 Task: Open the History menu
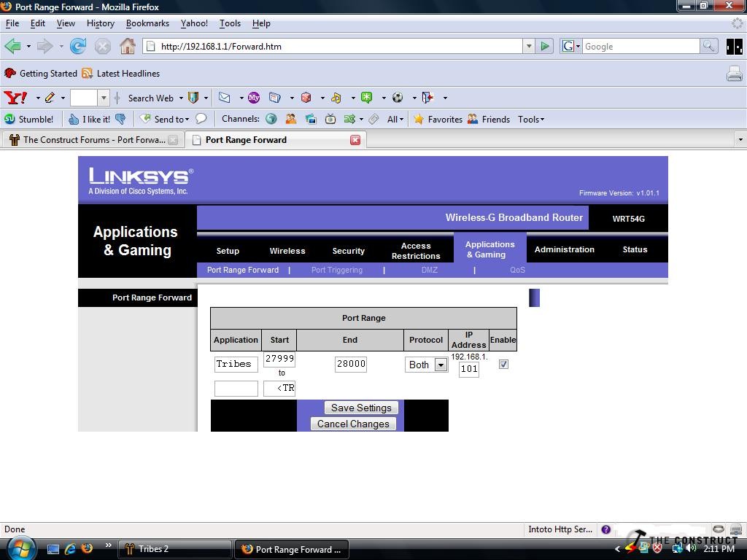[101, 23]
